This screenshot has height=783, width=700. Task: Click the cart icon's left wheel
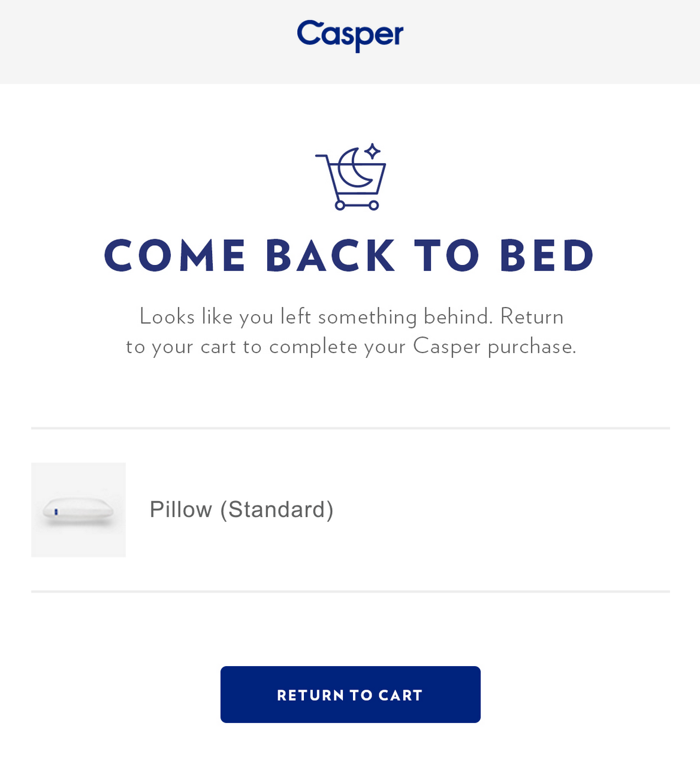click(x=340, y=205)
